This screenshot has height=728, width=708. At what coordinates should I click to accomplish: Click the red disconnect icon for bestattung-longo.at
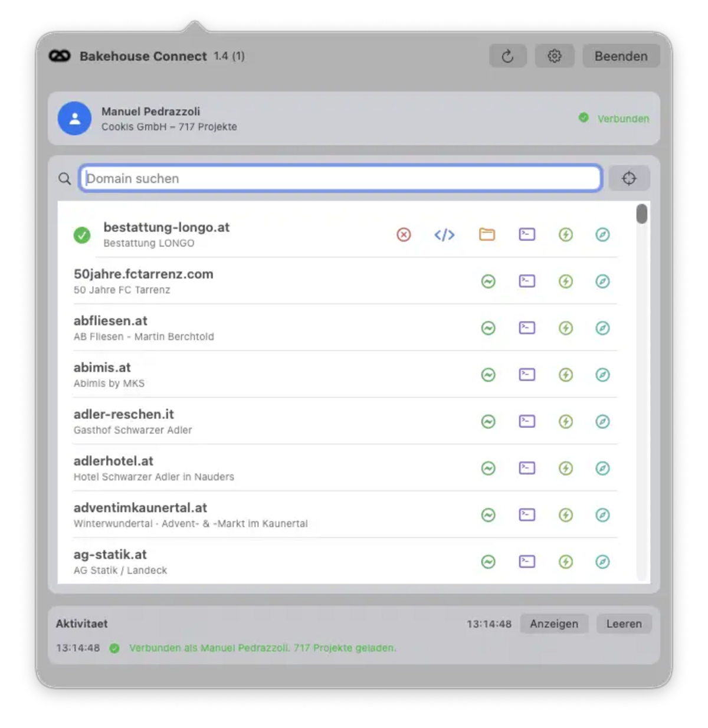pyautogui.click(x=404, y=235)
